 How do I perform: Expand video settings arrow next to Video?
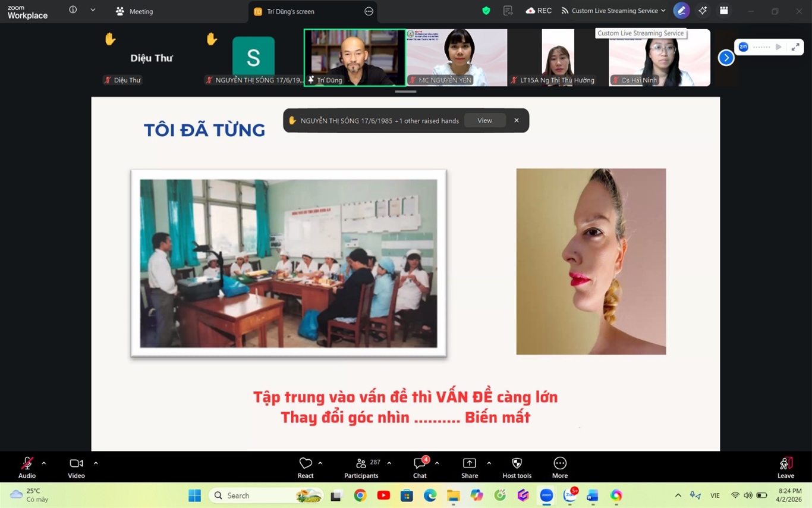click(x=96, y=463)
